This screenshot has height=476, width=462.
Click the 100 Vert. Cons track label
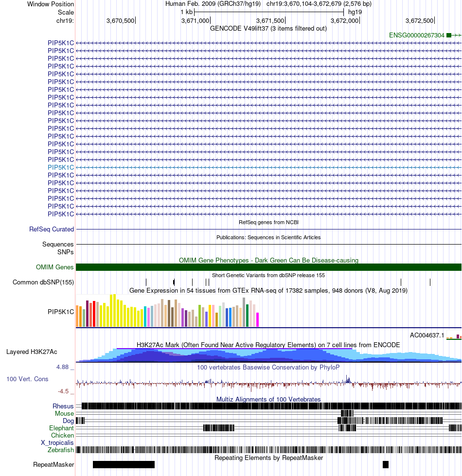coord(27,379)
